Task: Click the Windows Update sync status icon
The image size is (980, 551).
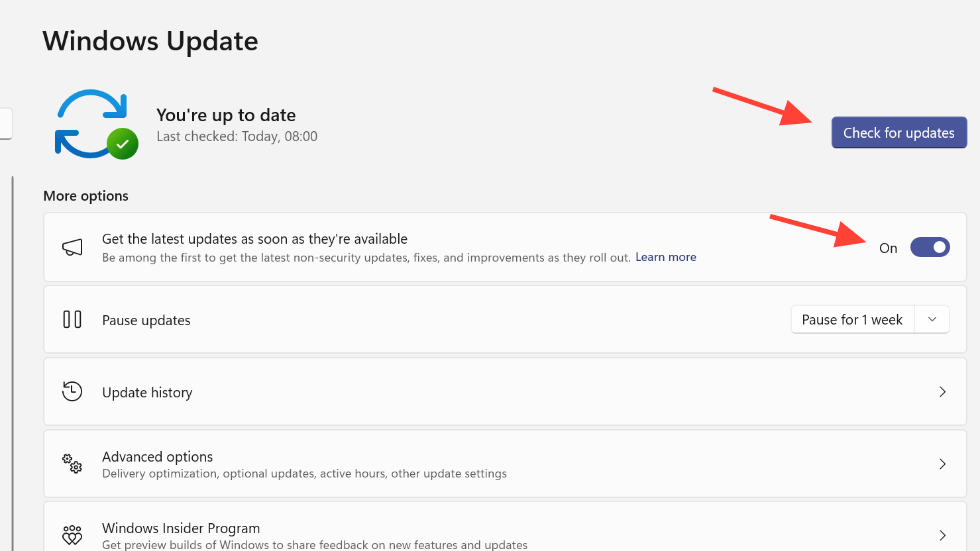Action: pos(97,125)
